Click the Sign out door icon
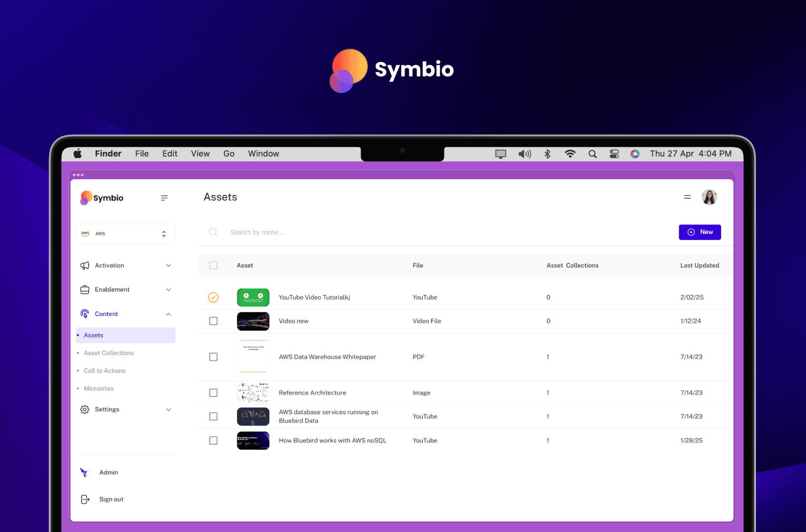Image resolution: width=806 pixels, height=532 pixels. (85, 499)
